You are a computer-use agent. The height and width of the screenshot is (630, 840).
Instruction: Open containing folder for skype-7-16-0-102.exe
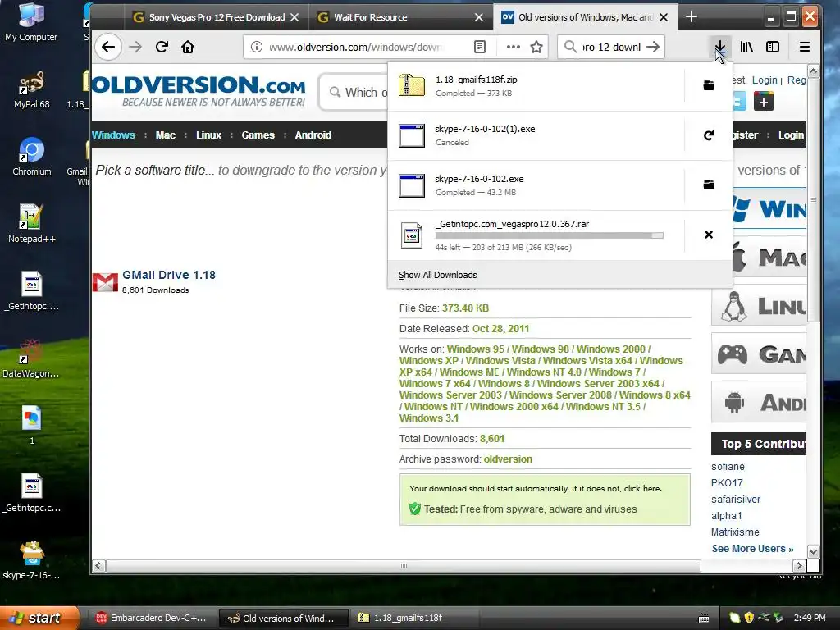[x=708, y=185]
